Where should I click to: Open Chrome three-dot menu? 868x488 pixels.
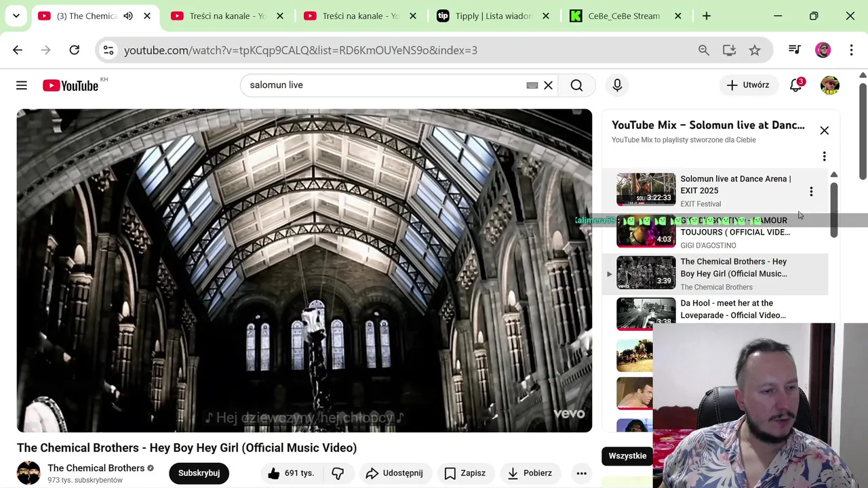(851, 49)
